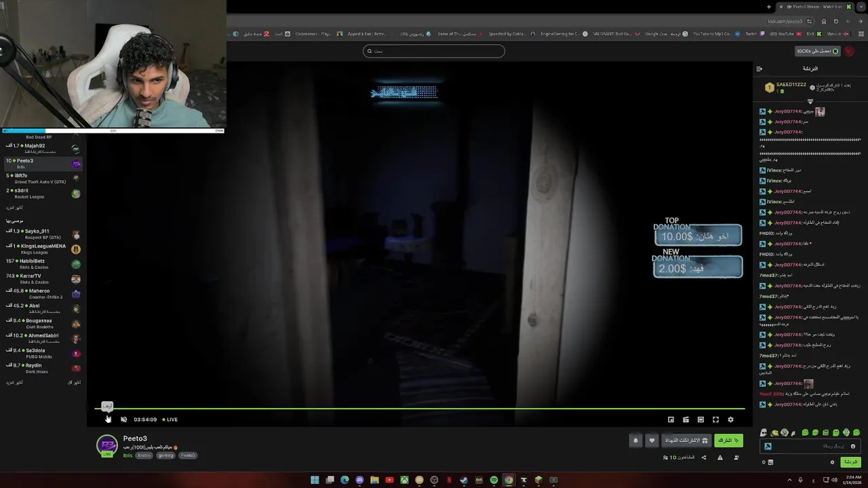
Task: Open the KingsLeagueMENA recommended channel
Action: coord(43,249)
